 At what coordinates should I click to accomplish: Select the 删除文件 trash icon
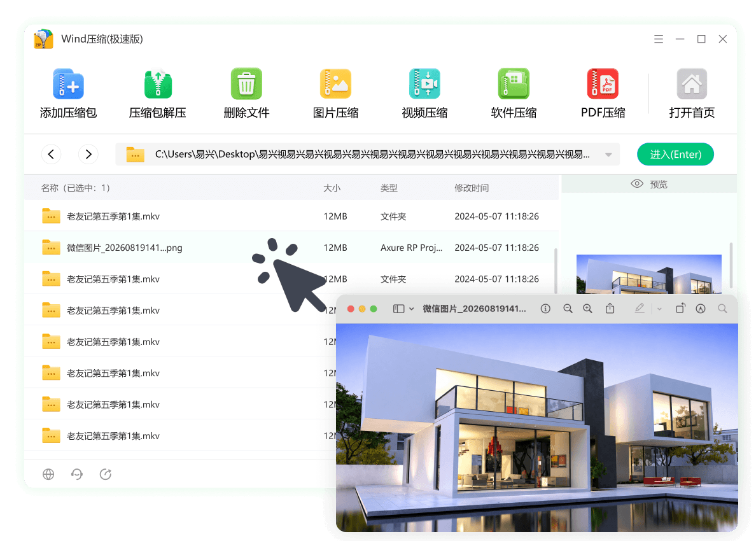(246, 83)
